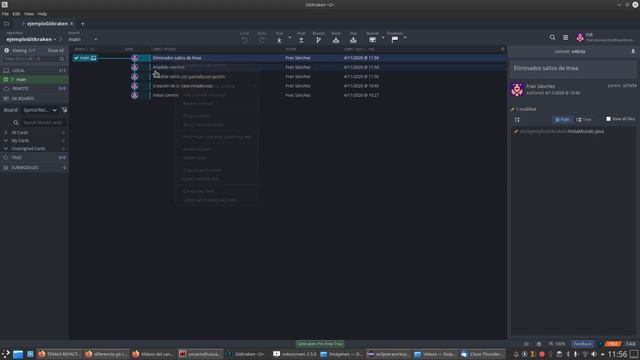Image resolution: width=640 pixels, height=360 pixels.
Task: Toggle the main branch label checkbox
Action: (76, 58)
